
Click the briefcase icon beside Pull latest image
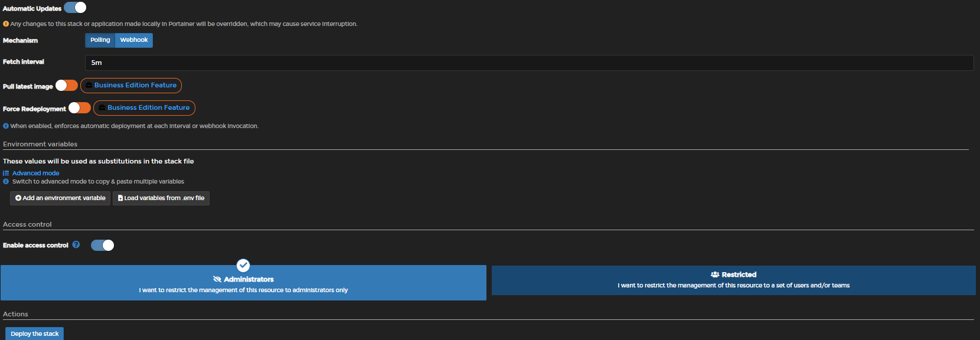pos(89,86)
